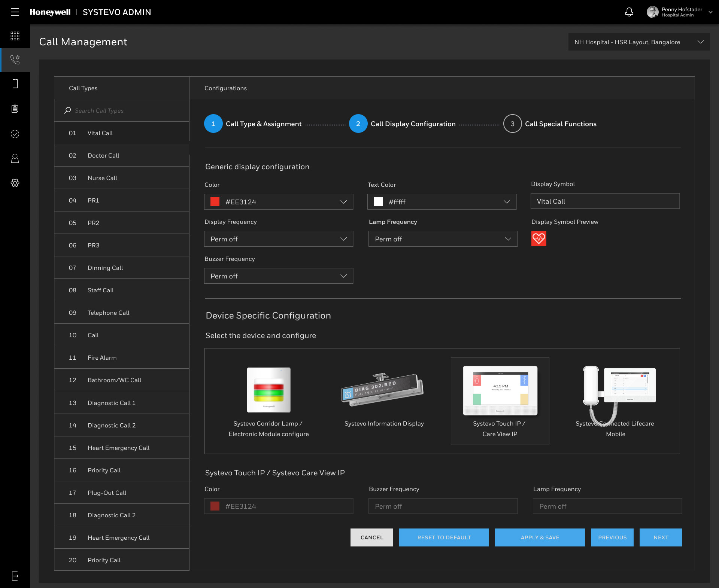Screen dimensions: 719x588
Task: Expand the Display Frequency dropdown
Action: (x=278, y=239)
